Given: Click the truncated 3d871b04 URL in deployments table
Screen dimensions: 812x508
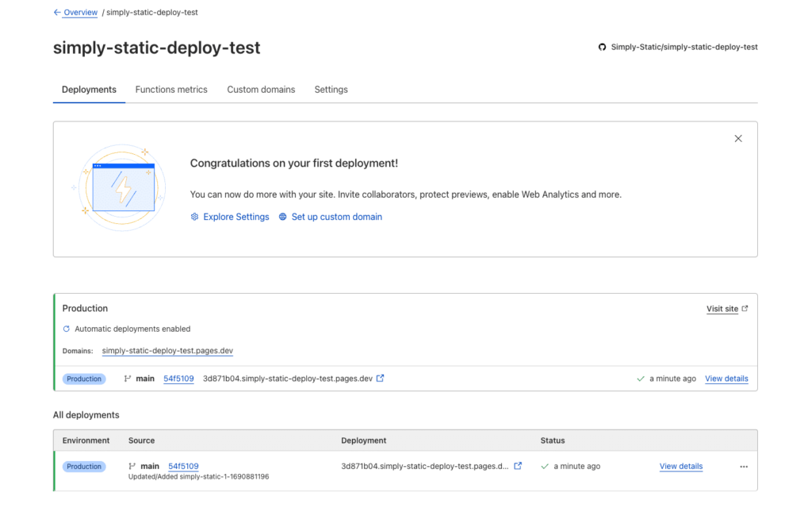Looking at the screenshot, I should [425, 467].
